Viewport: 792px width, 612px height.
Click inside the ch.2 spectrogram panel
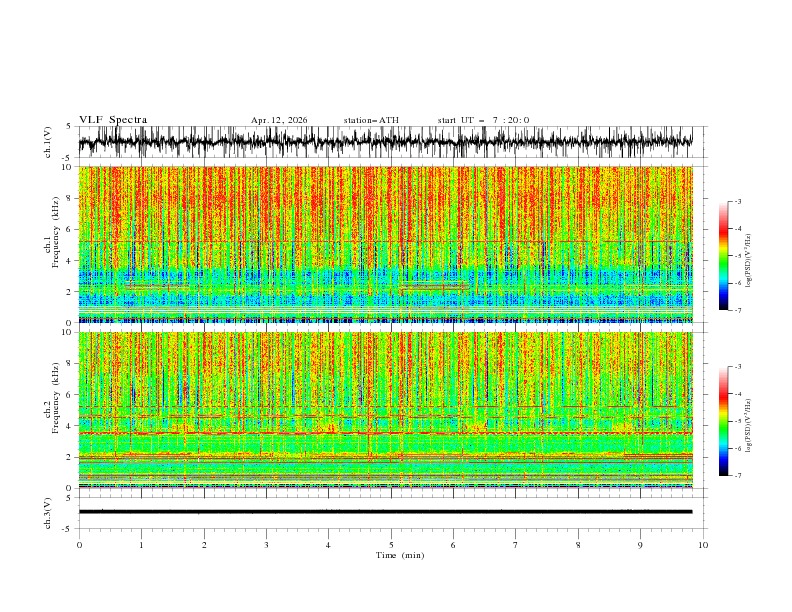click(385, 410)
